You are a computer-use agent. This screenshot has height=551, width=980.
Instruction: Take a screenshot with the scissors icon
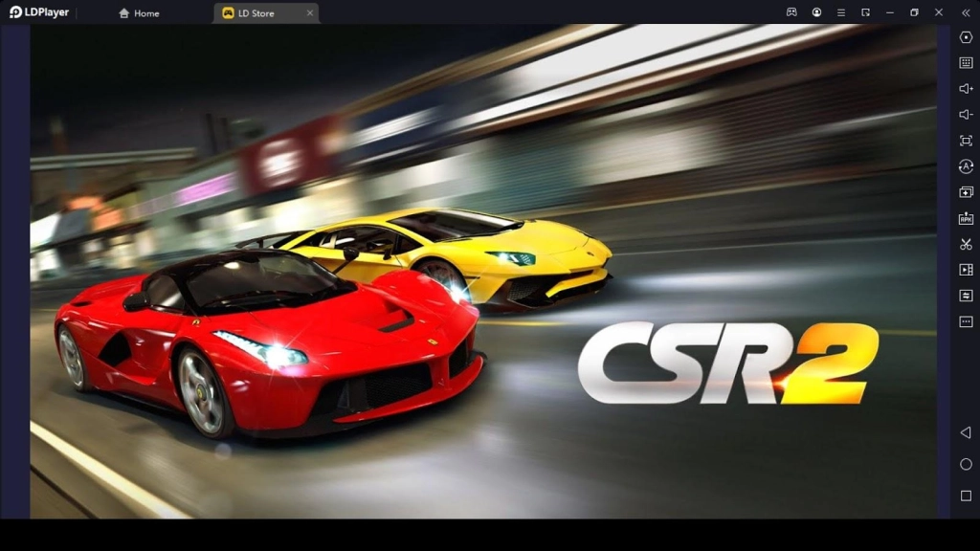coord(964,244)
